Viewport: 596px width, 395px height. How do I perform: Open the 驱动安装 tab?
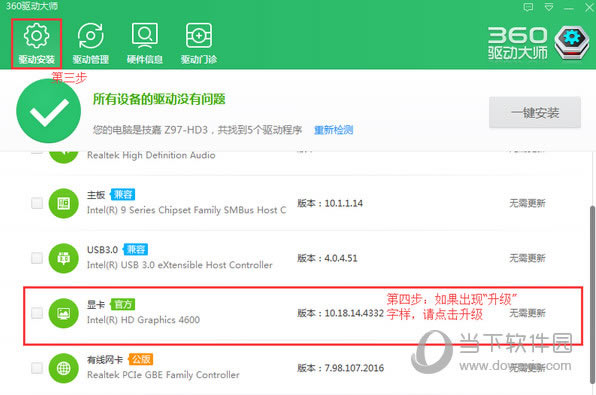tap(36, 44)
